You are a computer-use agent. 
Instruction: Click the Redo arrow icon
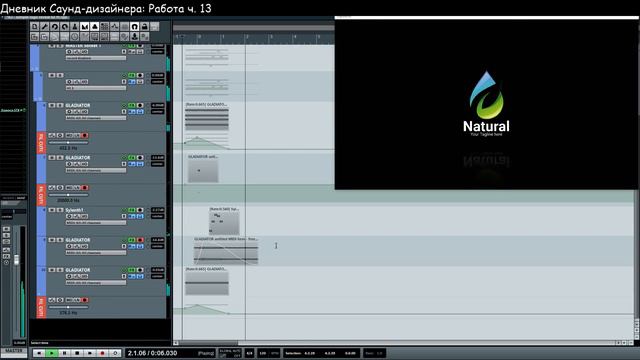64,27
